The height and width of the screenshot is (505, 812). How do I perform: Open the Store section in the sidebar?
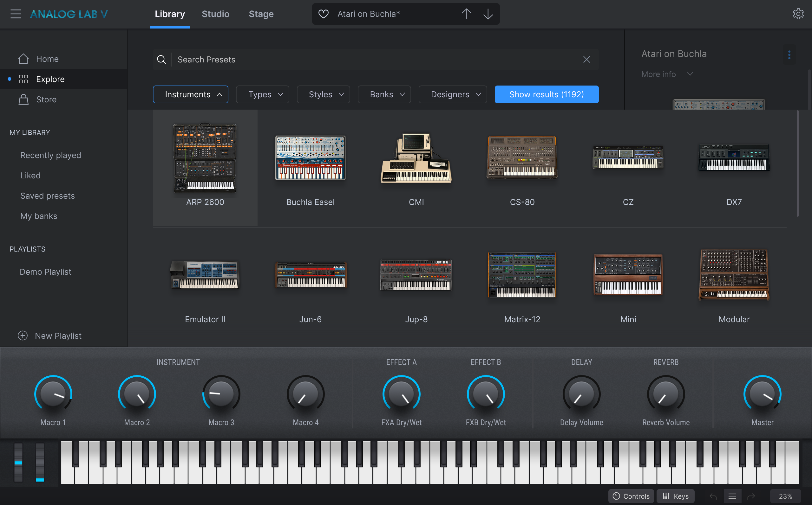(46, 99)
